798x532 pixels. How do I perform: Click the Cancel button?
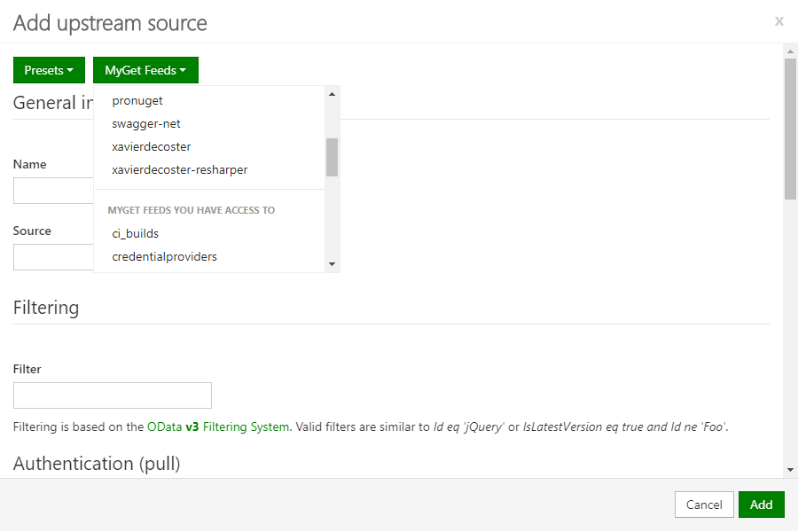coord(704,505)
